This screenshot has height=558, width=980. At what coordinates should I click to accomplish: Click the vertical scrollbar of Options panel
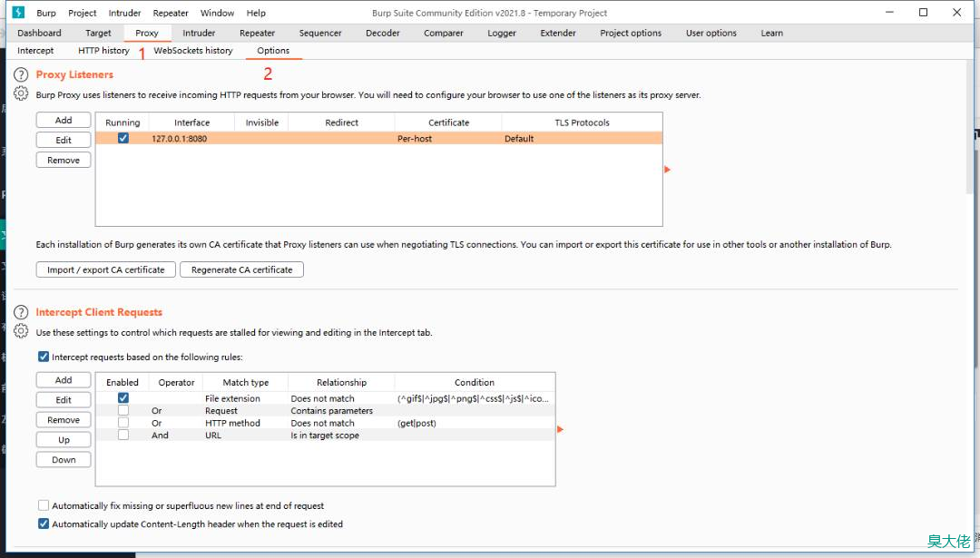(970, 125)
